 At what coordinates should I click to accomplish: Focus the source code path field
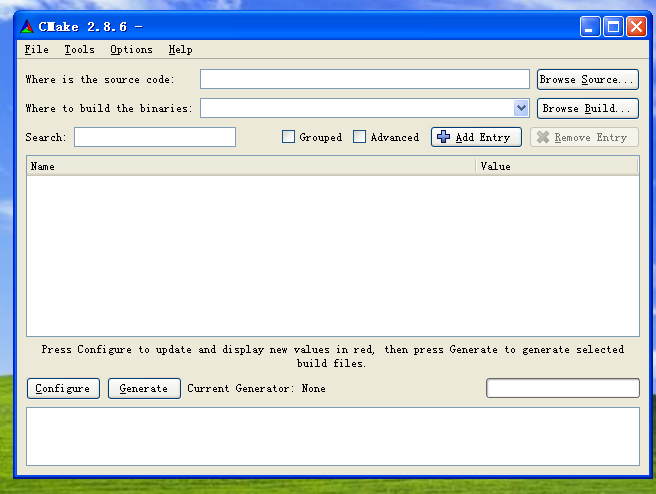pos(365,79)
